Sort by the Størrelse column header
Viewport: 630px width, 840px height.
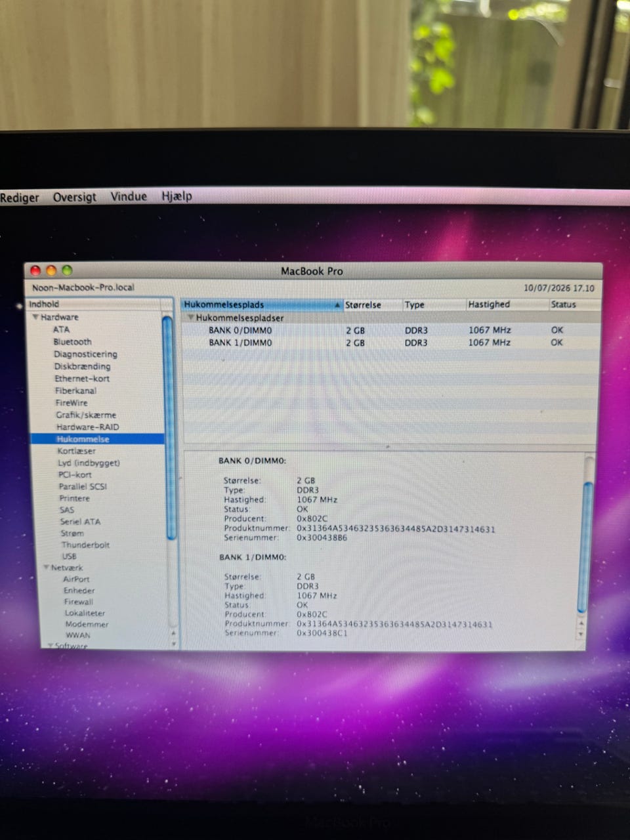tap(372, 304)
